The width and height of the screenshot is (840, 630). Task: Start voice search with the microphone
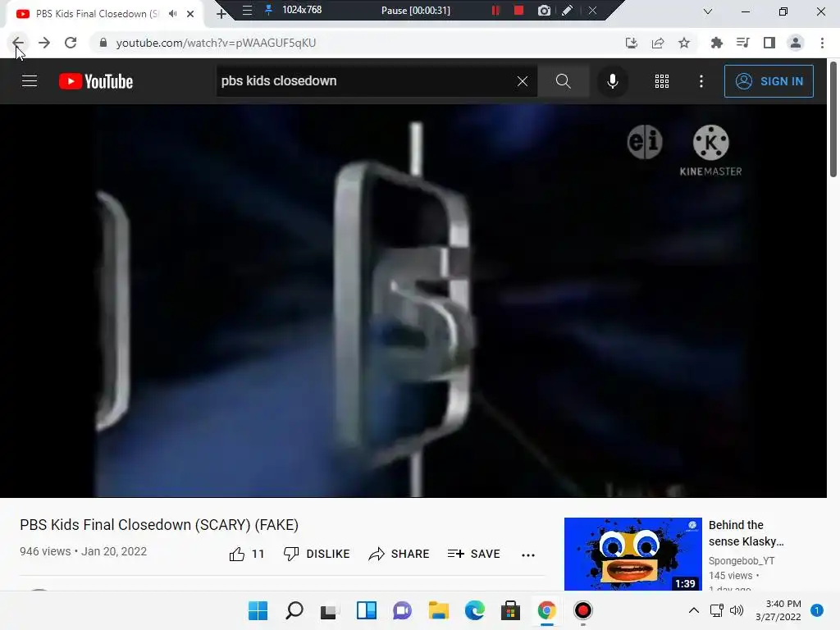tap(612, 81)
